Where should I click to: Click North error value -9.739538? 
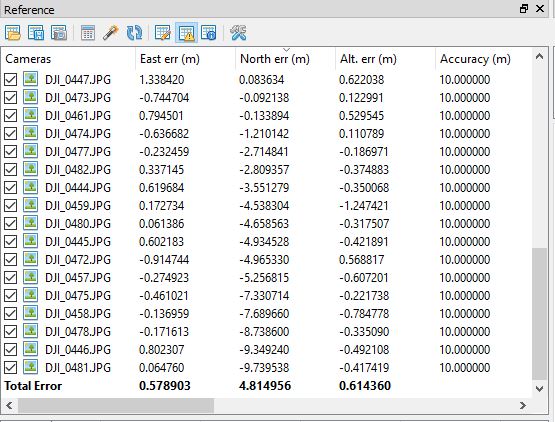[x=264, y=368]
